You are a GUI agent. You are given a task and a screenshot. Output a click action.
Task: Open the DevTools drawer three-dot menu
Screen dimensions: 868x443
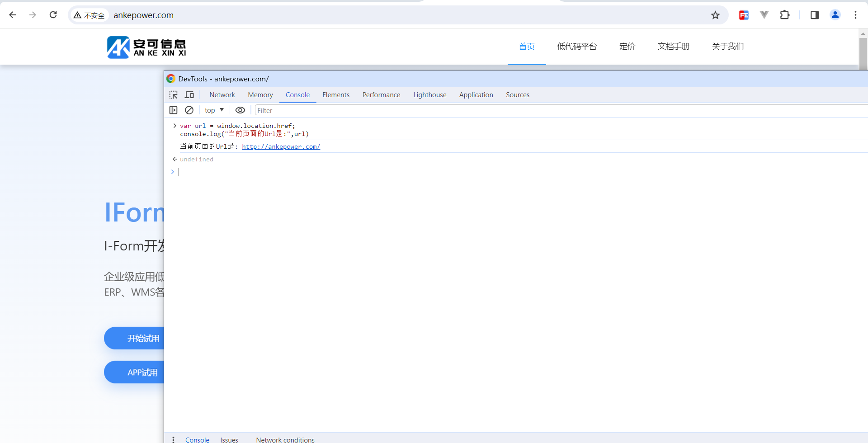[x=173, y=439]
